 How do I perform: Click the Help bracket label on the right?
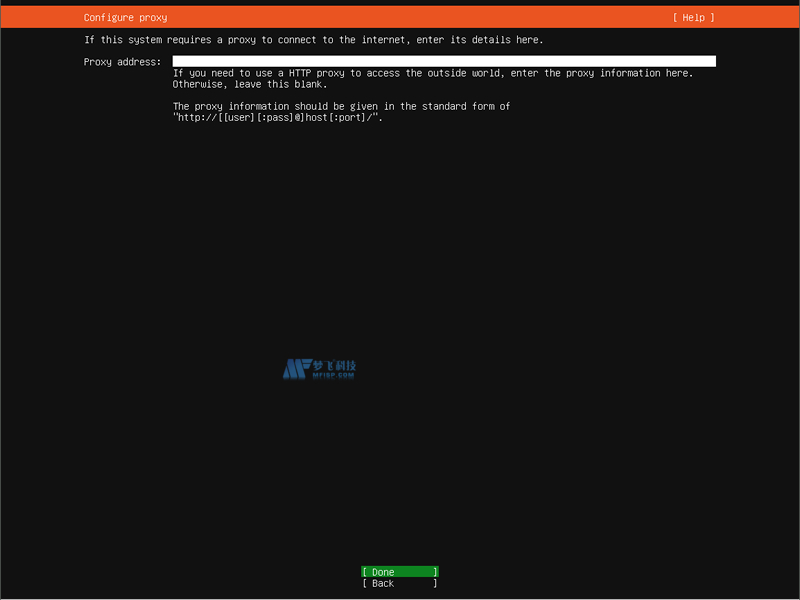point(693,17)
